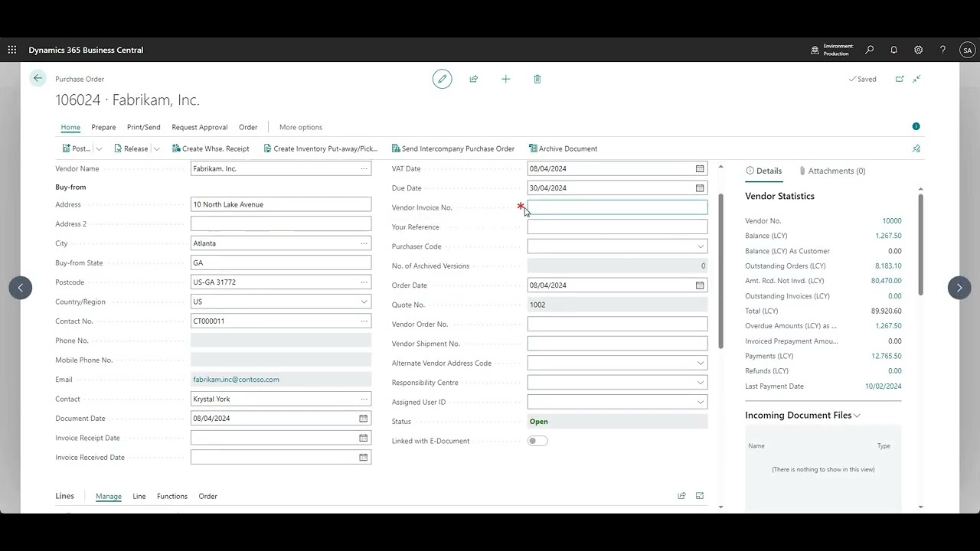
Task: Open the Order tab in action bar
Action: point(248,127)
